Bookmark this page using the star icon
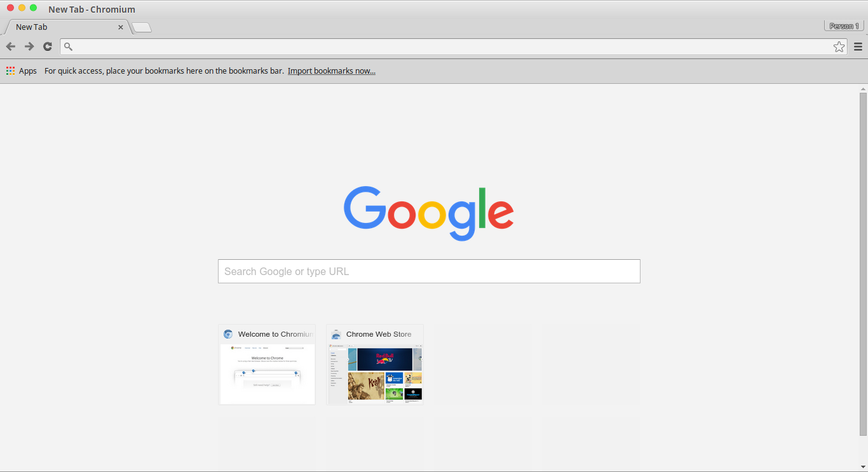The width and height of the screenshot is (868, 472). pyautogui.click(x=839, y=46)
